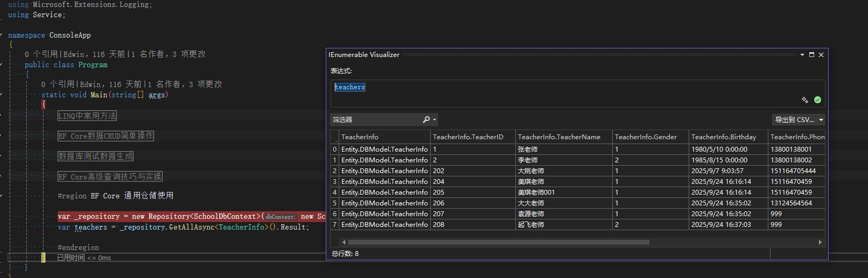This screenshot has height=278, width=868.
Task: Sort by TeacherInfo.TeacherName column header
Action: [x=559, y=137]
